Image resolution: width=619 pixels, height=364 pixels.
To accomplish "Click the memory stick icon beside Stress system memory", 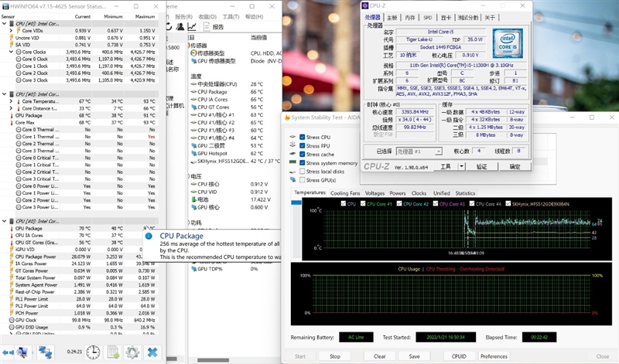I will (x=292, y=162).
